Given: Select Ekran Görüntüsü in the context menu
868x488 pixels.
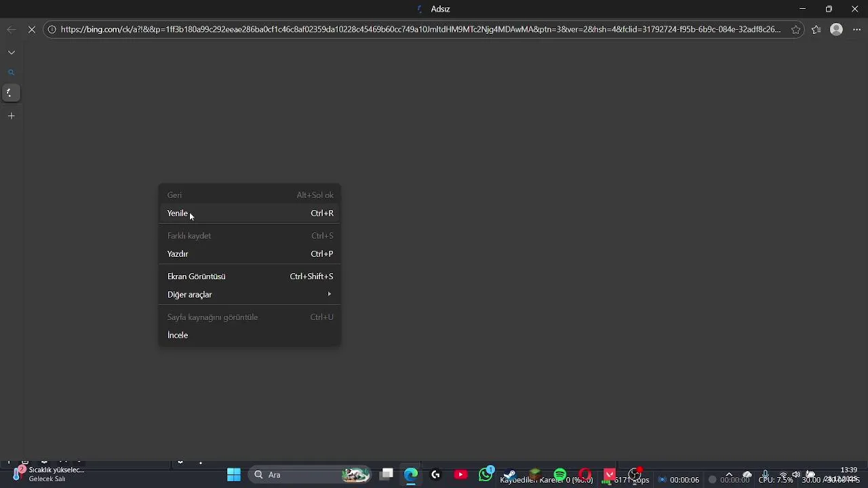Looking at the screenshot, I should point(250,276).
